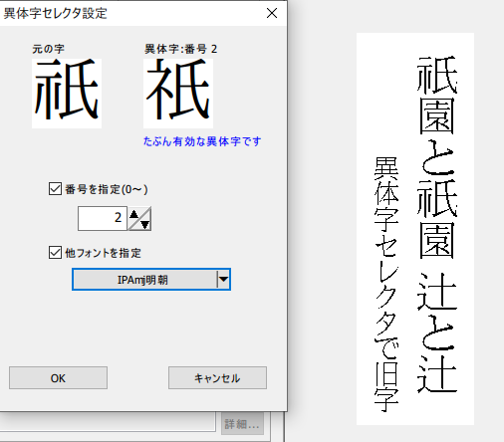Click the 番号を指定(0~) label text
Image resolution: width=504 pixels, height=442 pixels.
[x=107, y=189]
